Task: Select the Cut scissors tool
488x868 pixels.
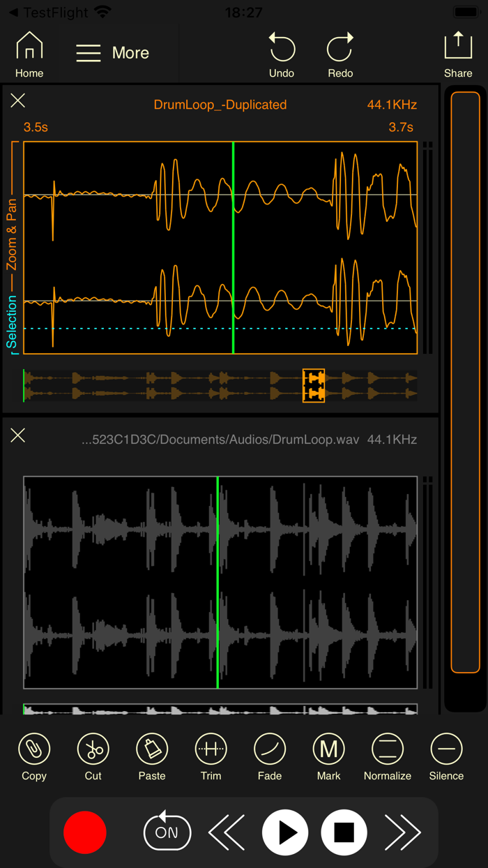Action: pyautogui.click(x=93, y=756)
